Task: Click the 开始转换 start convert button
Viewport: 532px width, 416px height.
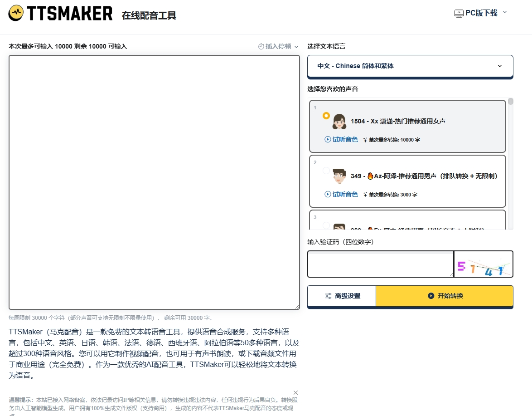Action: [445, 296]
